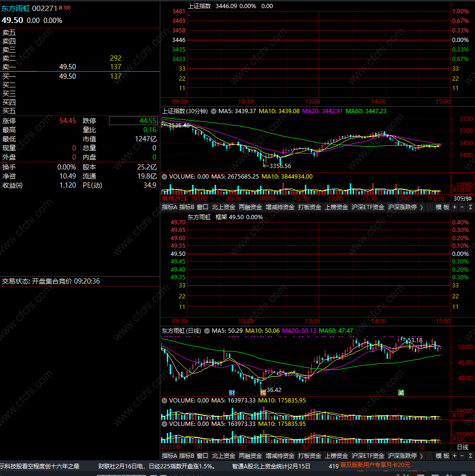
Task: Click the 财 event marker on daily chart
Action: [x=232, y=393]
